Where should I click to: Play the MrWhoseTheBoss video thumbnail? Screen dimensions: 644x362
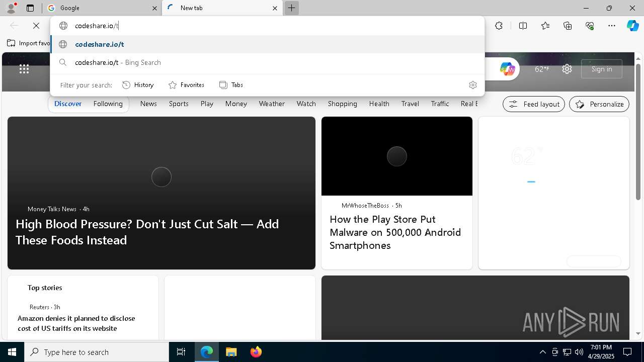pyautogui.click(x=397, y=156)
